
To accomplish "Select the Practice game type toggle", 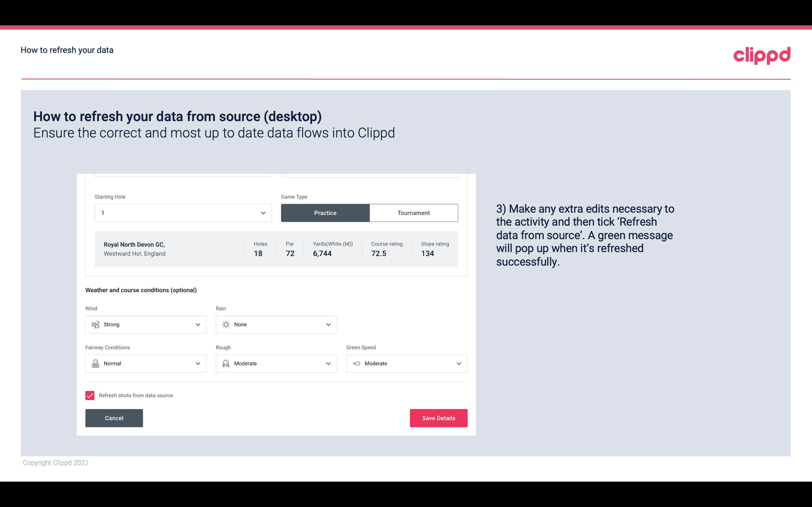I will pos(325,213).
